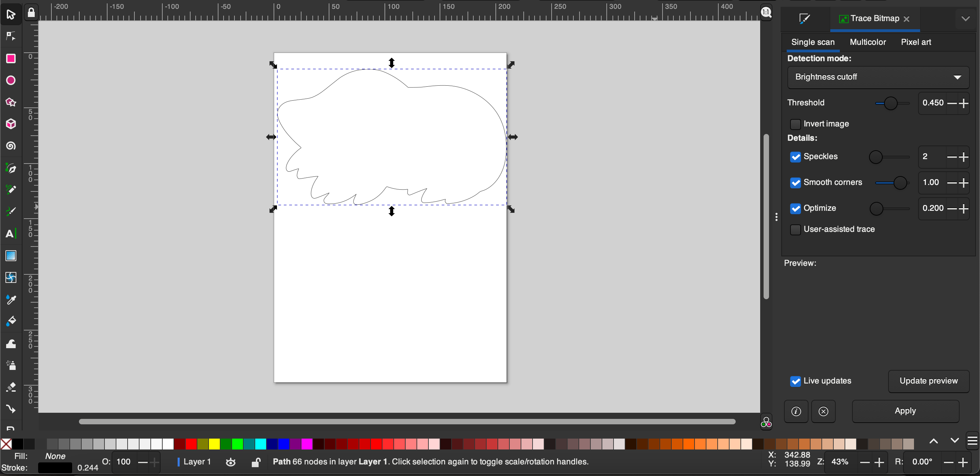Open the Pixel art tab
Image resolution: width=980 pixels, height=476 pixels.
916,42
